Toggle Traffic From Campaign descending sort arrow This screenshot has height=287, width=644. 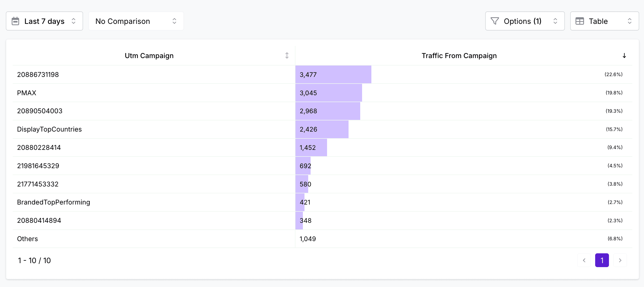pyautogui.click(x=624, y=55)
